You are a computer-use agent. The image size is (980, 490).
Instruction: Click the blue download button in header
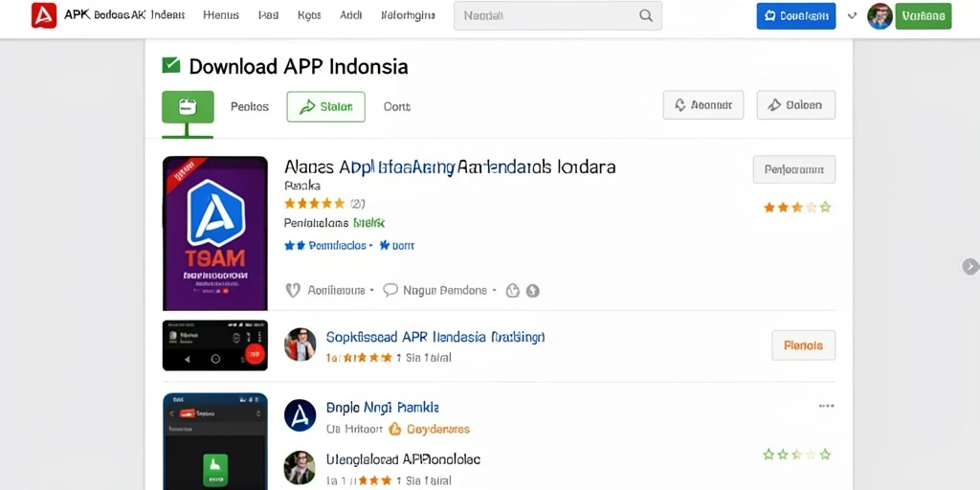(795, 16)
